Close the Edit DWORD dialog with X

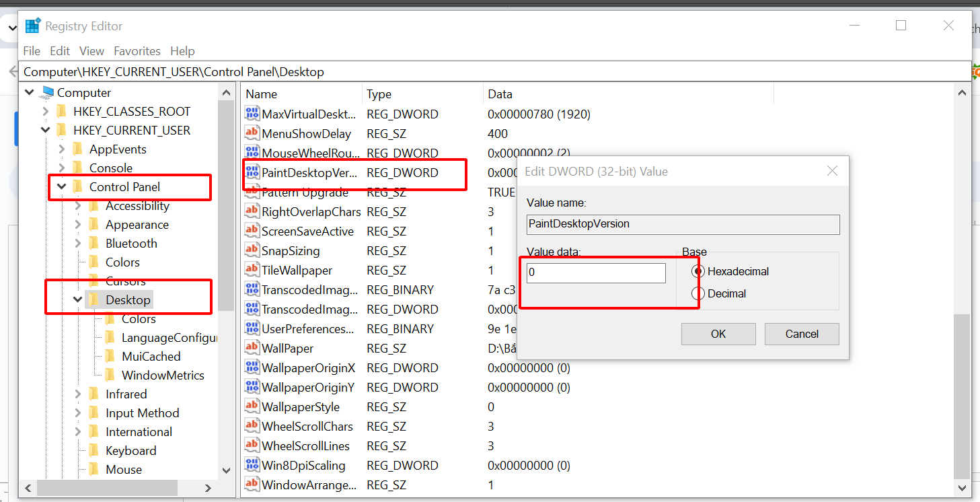point(832,171)
